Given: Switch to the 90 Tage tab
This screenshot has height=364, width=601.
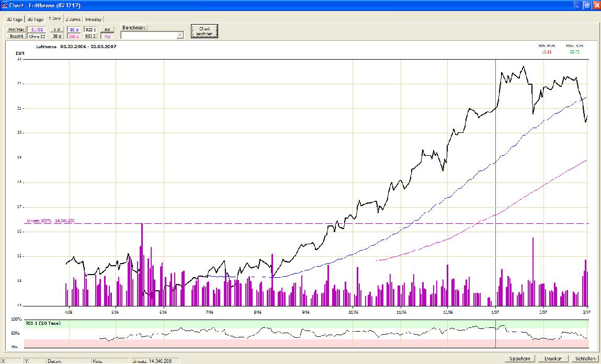Looking at the screenshot, I should coord(35,19).
